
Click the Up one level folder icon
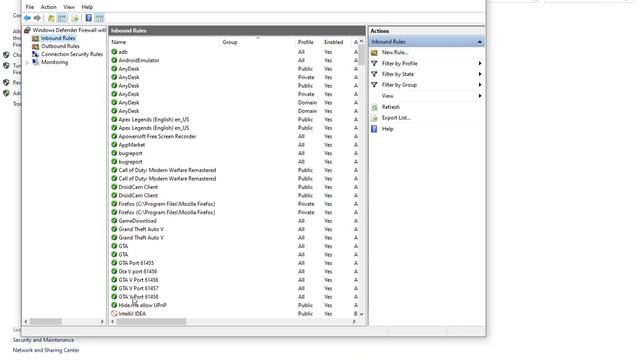click(x=51, y=18)
